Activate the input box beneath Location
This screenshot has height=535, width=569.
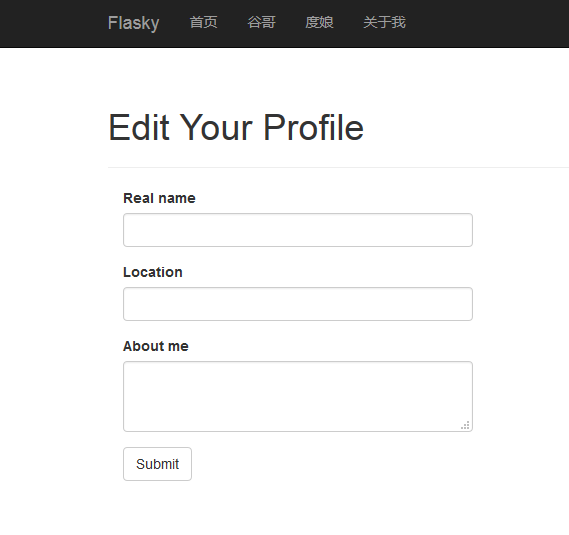(x=298, y=304)
